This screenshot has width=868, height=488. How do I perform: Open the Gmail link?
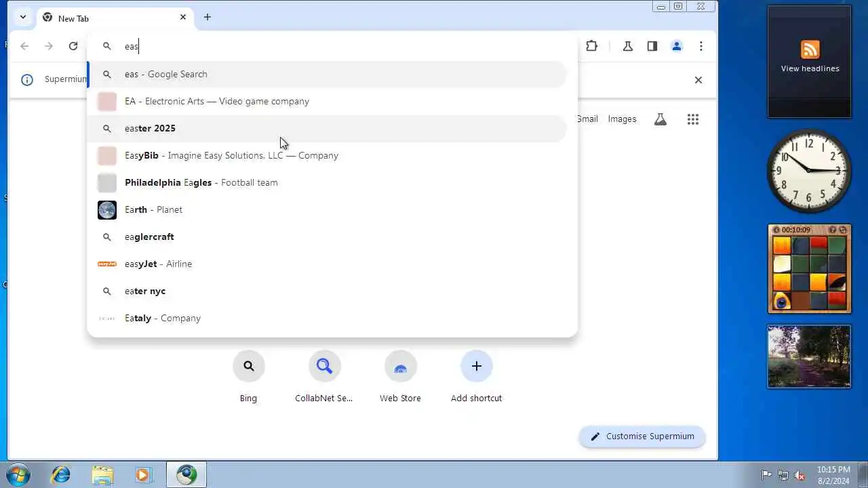tap(587, 119)
